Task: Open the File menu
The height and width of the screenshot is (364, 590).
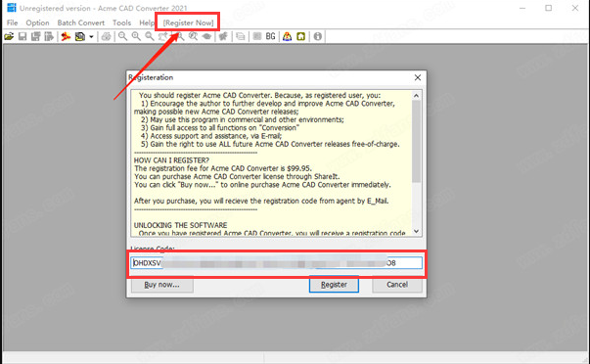Action: tap(13, 23)
